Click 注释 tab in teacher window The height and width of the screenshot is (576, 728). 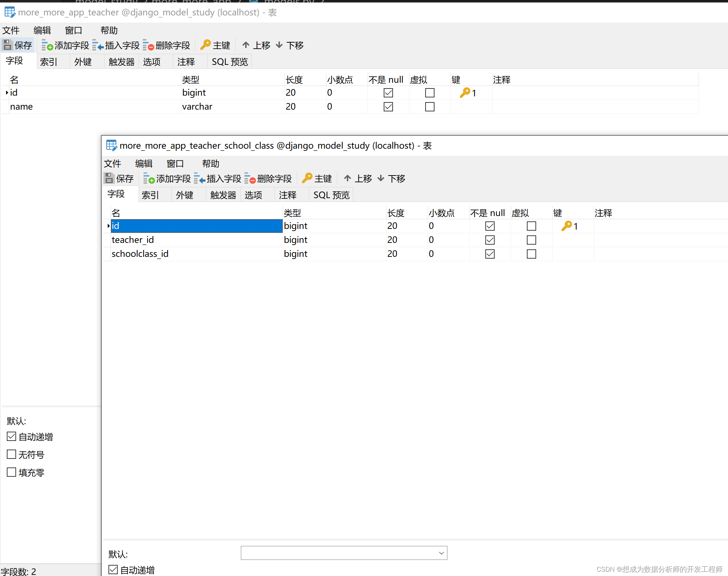click(x=190, y=62)
